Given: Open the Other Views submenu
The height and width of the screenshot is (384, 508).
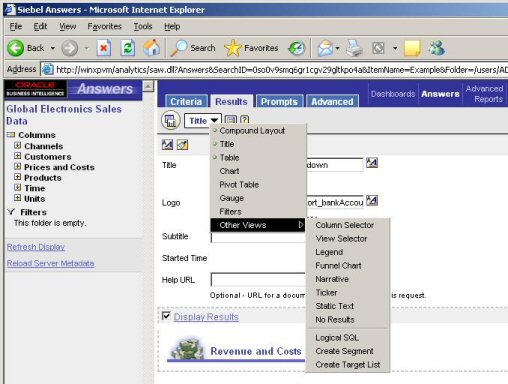Looking at the screenshot, I should pyautogui.click(x=258, y=225).
